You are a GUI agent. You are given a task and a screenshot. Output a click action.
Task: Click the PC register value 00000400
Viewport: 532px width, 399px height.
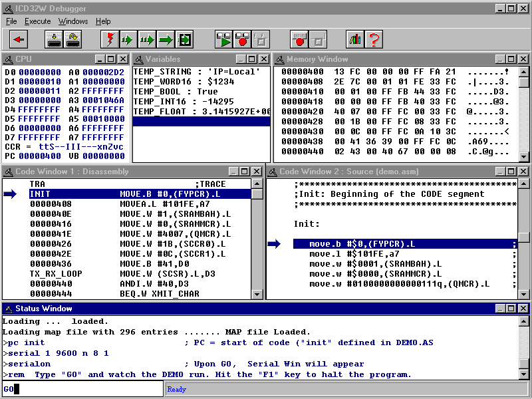click(x=40, y=156)
